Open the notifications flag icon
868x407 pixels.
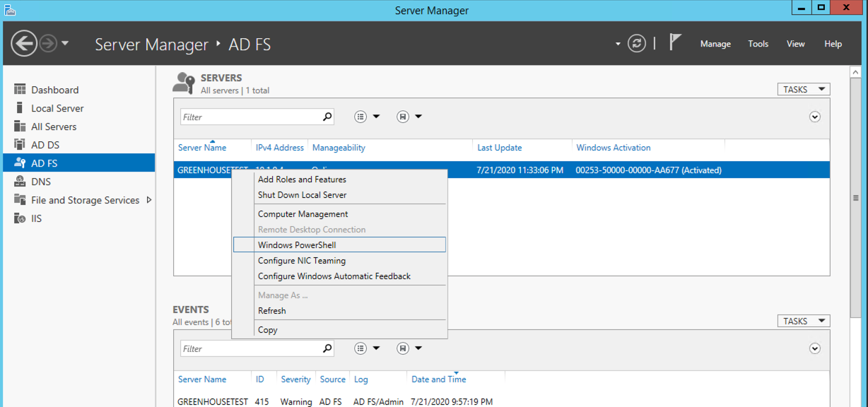point(675,43)
